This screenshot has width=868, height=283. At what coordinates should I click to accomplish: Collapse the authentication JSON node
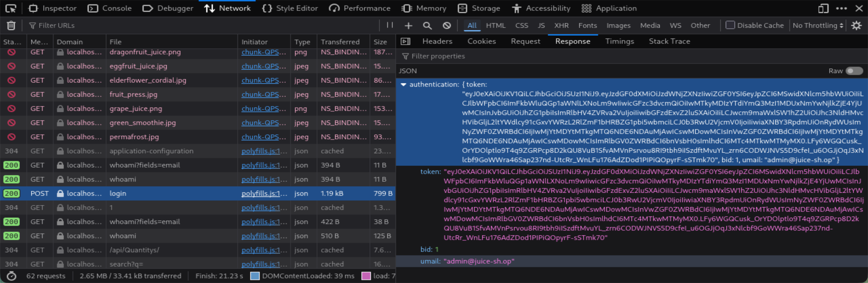point(403,85)
